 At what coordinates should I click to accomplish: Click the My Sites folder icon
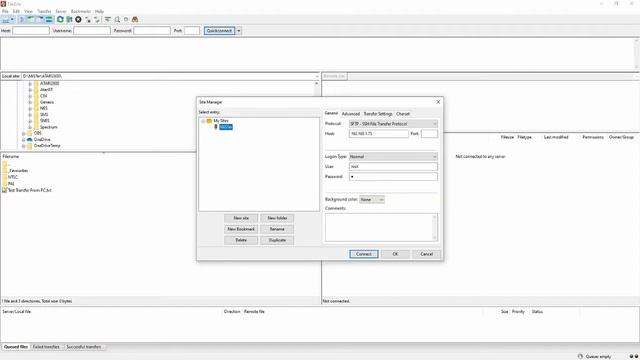[209, 121]
